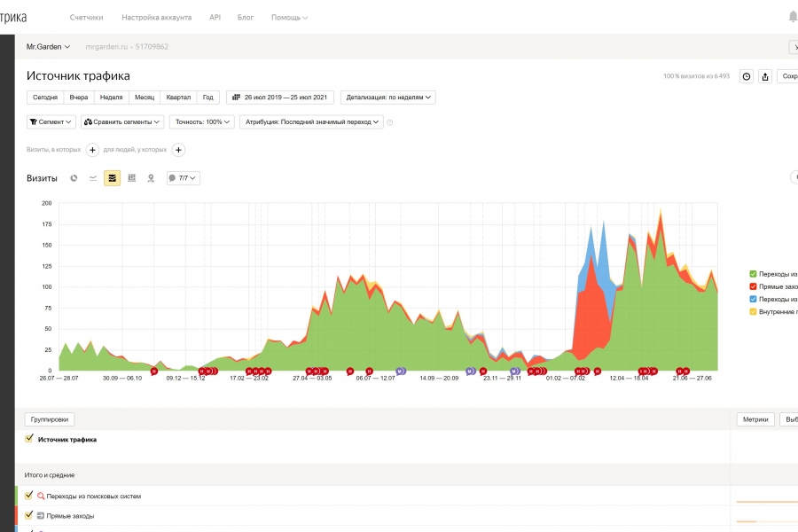The width and height of the screenshot is (798, 532).
Task: Open the report history clock icon
Action: click(x=747, y=76)
